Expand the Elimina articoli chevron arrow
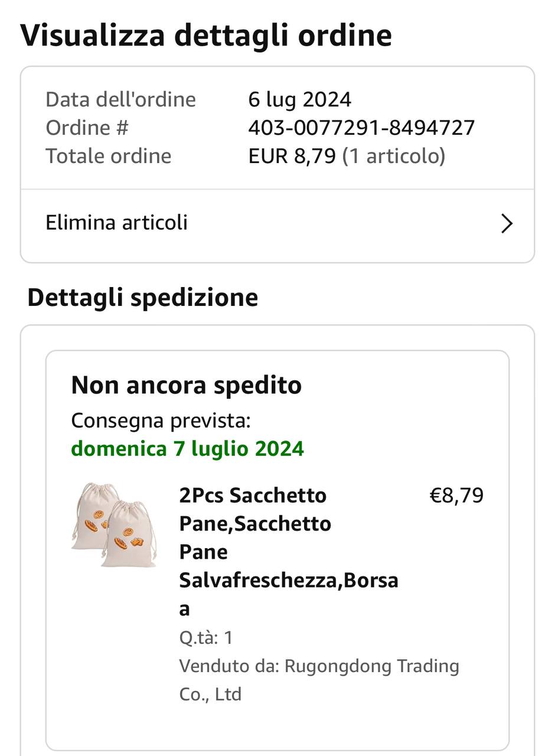Viewport: 555px width, 756px height. pyautogui.click(x=507, y=223)
